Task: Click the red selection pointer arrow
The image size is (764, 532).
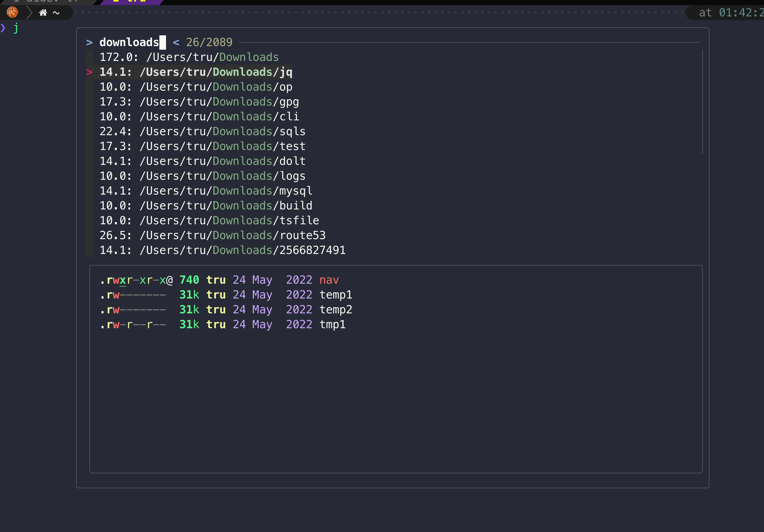Action: click(89, 72)
